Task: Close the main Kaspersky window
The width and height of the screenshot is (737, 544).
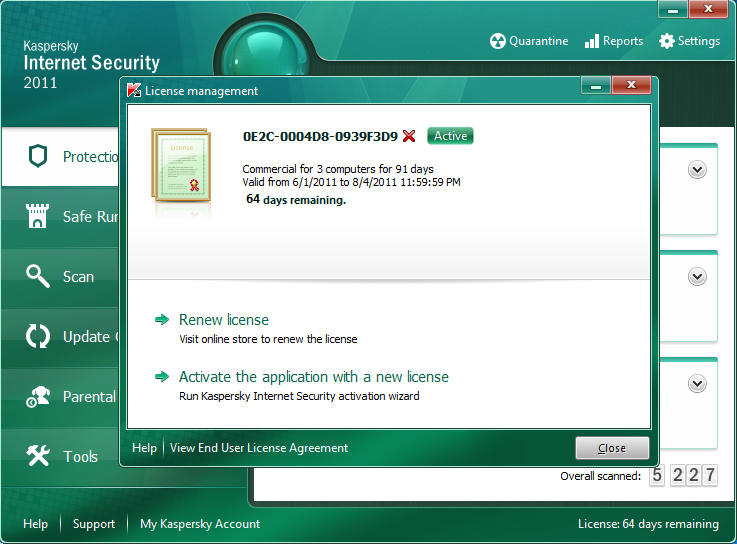Action: [708, 9]
